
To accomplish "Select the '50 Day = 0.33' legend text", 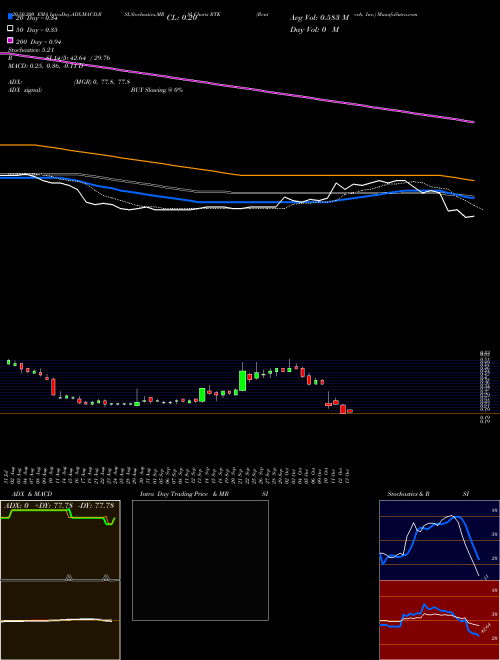I will point(37,30).
